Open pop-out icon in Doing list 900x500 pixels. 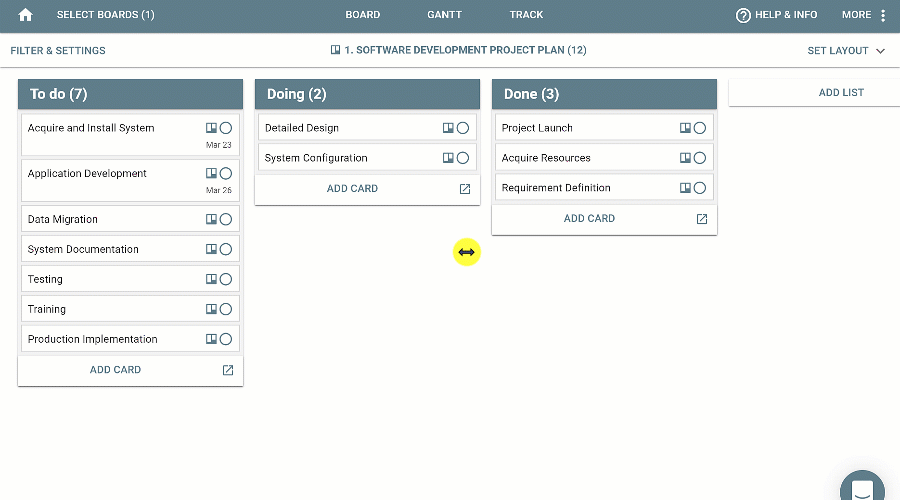(x=464, y=189)
